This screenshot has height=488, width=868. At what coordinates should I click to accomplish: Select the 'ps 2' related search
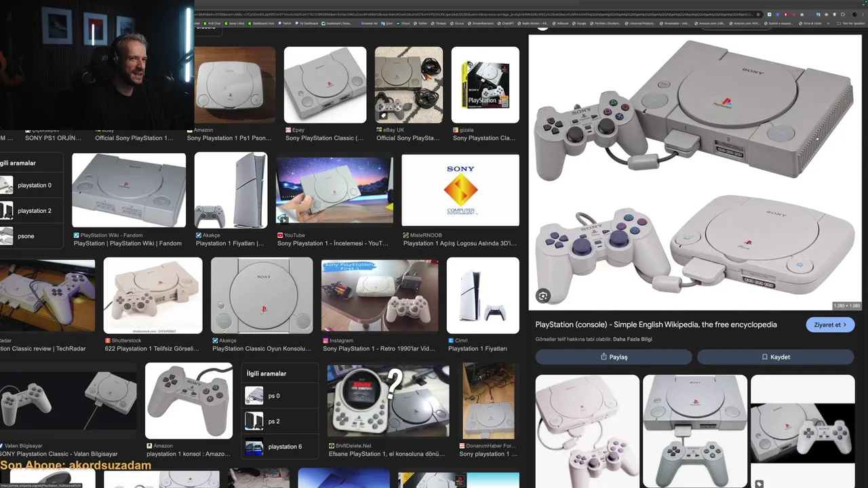click(x=280, y=421)
